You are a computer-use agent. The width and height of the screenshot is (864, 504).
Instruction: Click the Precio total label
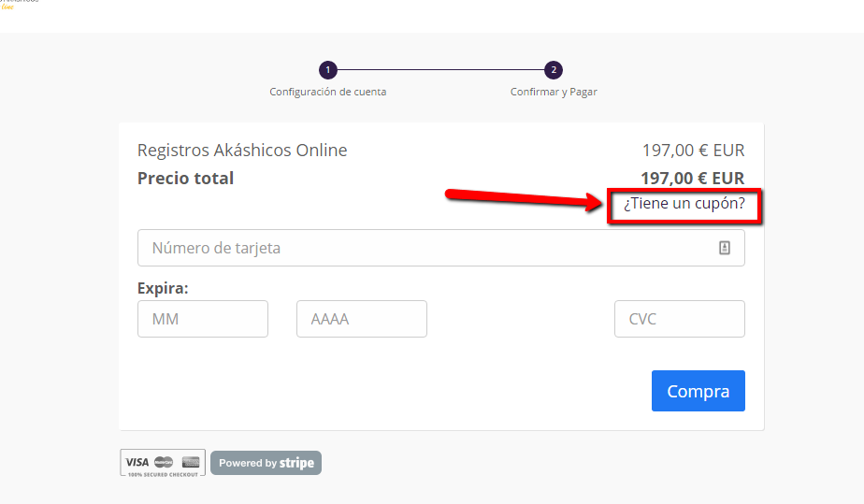[x=185, y=179]
